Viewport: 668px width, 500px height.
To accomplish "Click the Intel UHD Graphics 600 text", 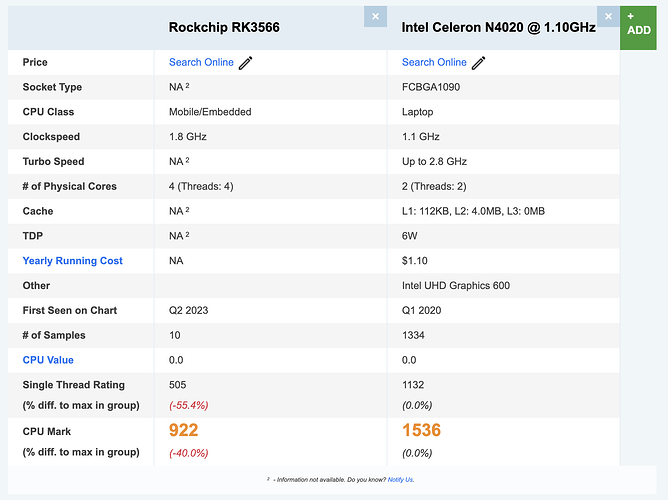I will click(x=455, y=285).
